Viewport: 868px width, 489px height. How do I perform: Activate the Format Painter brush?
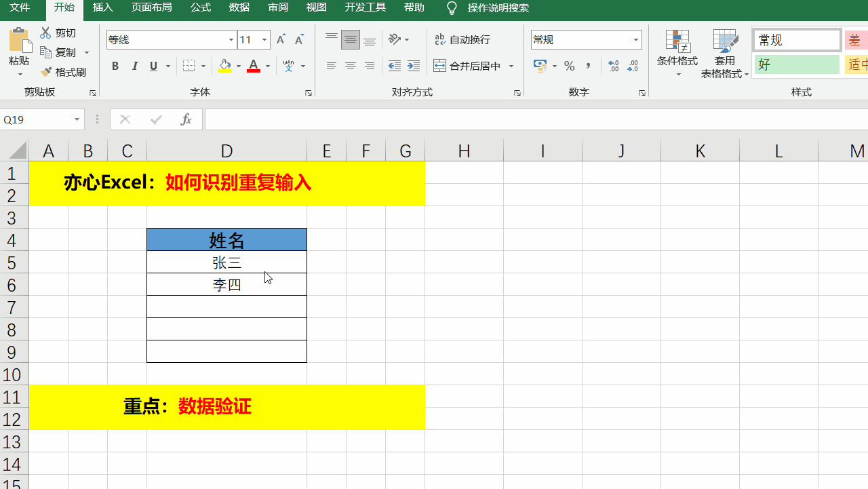46,72
